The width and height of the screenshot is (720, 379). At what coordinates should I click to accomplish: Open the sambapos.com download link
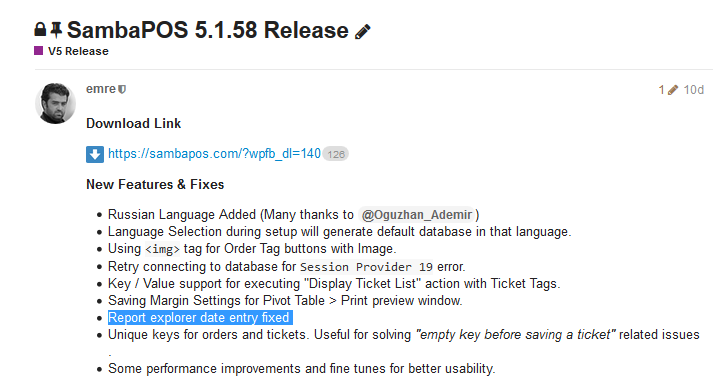click(x=214, y=154)
